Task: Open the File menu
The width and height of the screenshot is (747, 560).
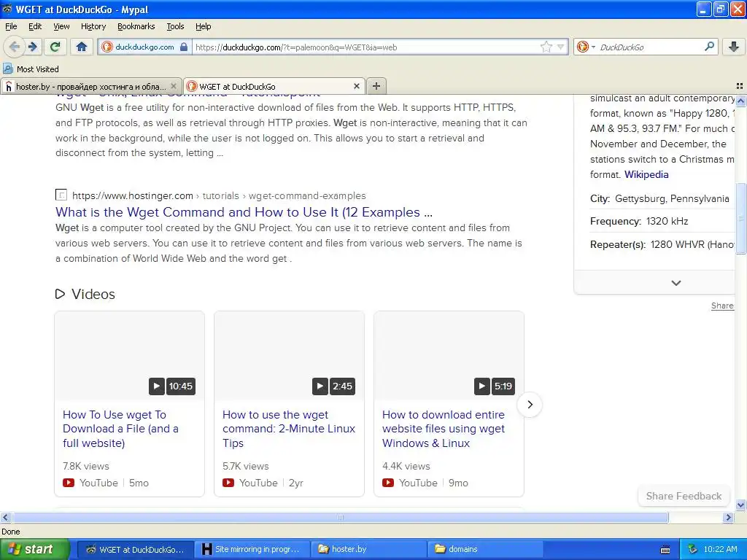Action: click(x=11, y=26)
